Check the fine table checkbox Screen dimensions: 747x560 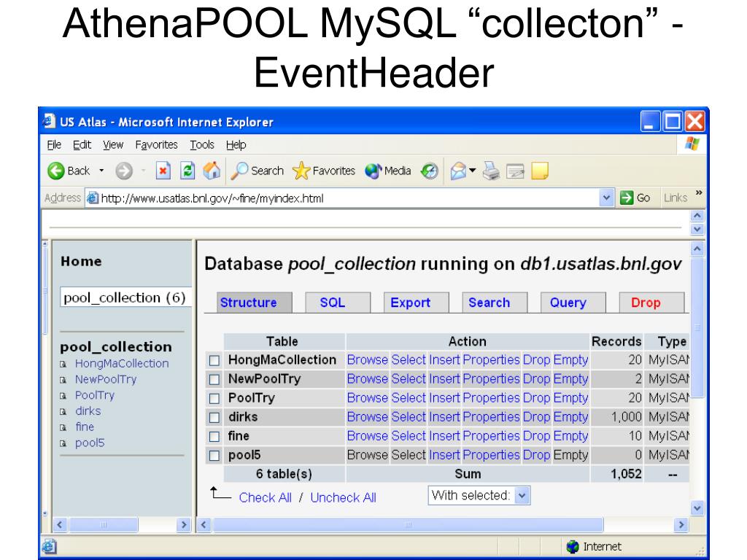tap(214, 436)
